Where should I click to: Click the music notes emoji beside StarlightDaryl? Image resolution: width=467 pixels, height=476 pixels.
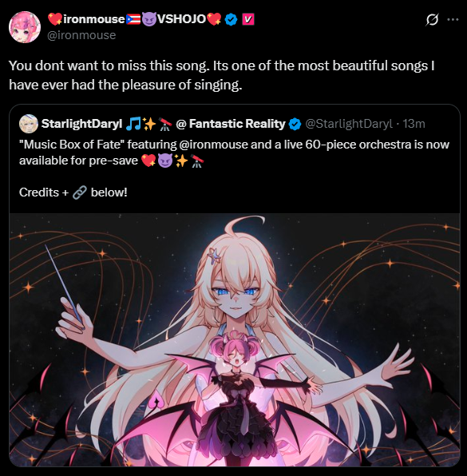tap(133, 124)
